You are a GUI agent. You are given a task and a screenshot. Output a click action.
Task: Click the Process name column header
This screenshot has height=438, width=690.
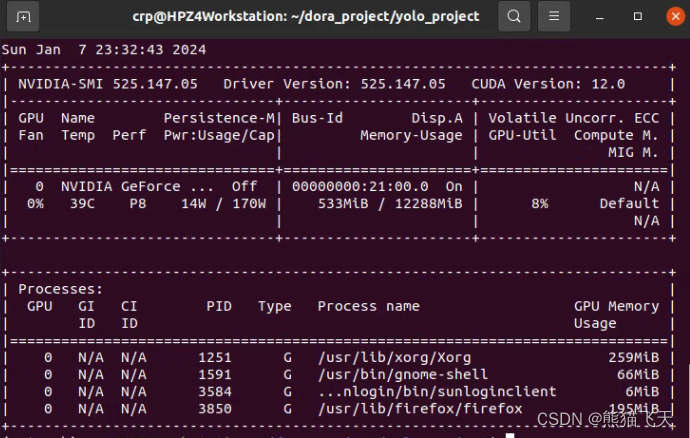pyautogui.click(x=368, y=306)
